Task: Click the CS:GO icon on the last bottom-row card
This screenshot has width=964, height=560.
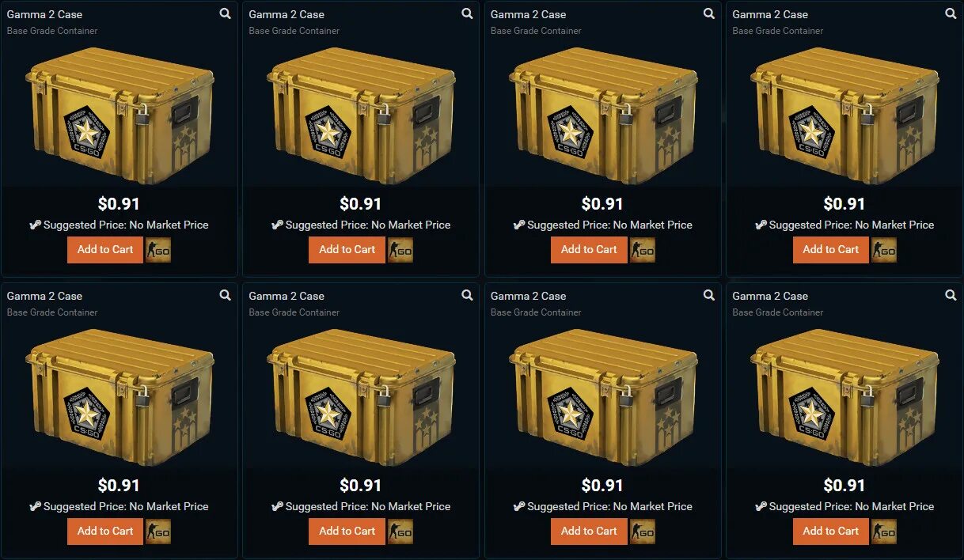Action: coord(884,532)
